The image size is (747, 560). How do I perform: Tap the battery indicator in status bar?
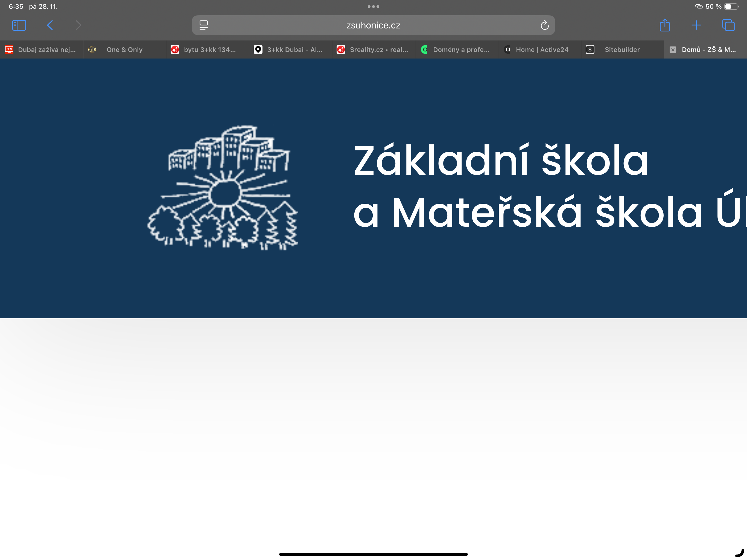tap(731, 6)
